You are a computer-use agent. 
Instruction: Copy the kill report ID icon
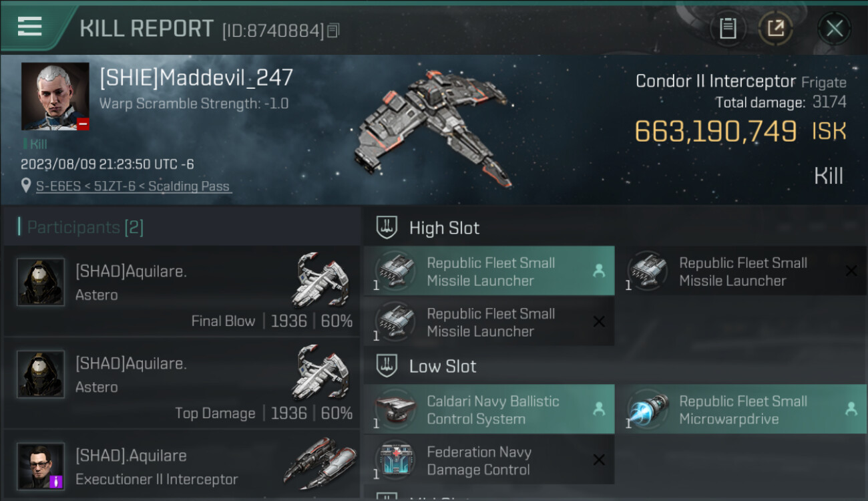[333, 31]
